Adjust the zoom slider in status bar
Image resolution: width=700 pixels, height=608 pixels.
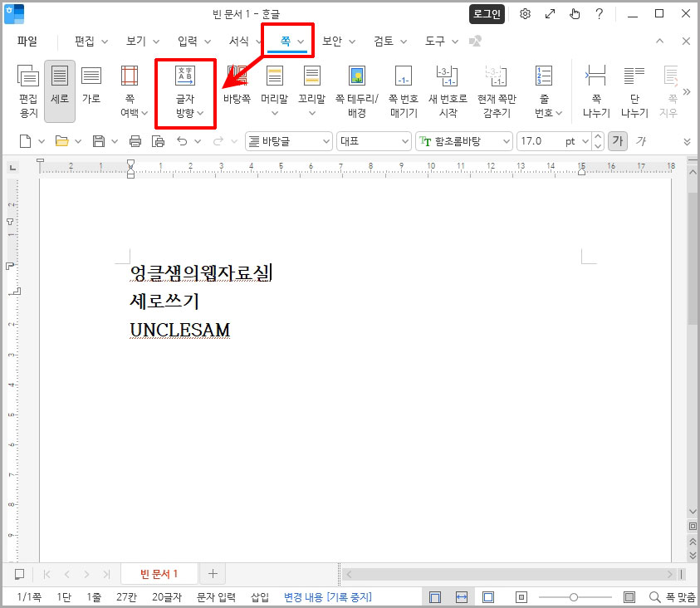(575, 596)
